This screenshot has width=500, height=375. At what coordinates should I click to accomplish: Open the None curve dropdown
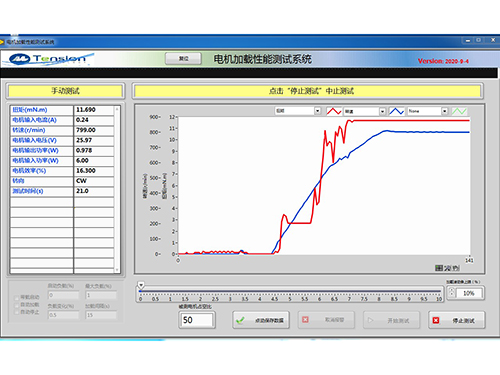click(444, 111)
